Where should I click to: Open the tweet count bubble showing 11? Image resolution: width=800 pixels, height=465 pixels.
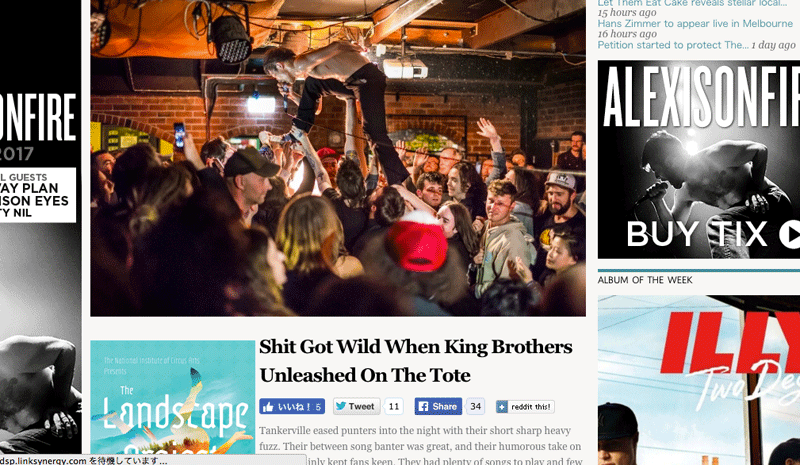393,406
